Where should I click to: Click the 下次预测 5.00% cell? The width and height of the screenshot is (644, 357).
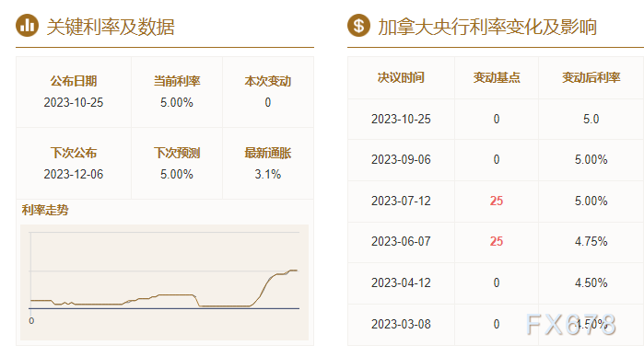tap(177, 163)
